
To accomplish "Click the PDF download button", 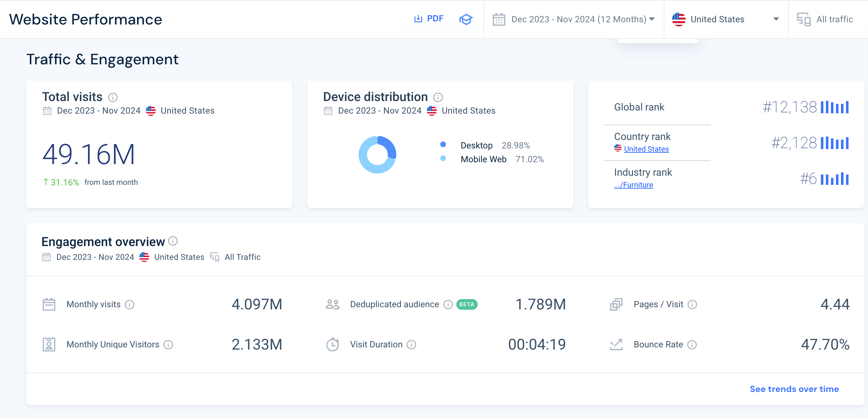I will (429, 19).
